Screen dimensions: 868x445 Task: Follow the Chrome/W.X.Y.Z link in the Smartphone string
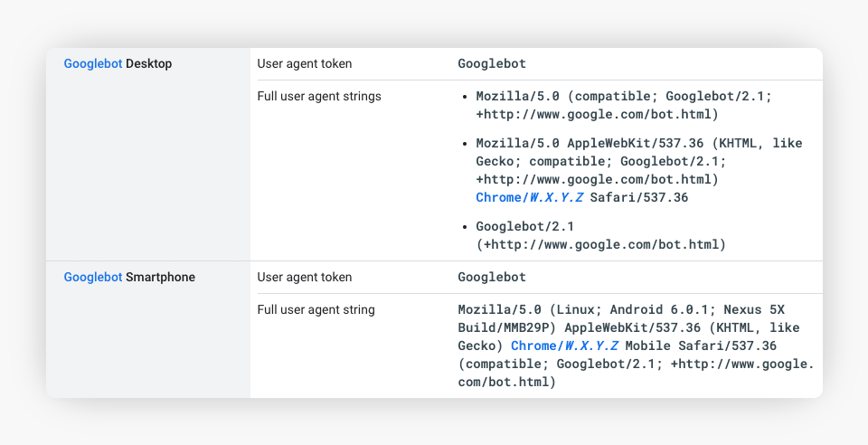coord(564,346)
